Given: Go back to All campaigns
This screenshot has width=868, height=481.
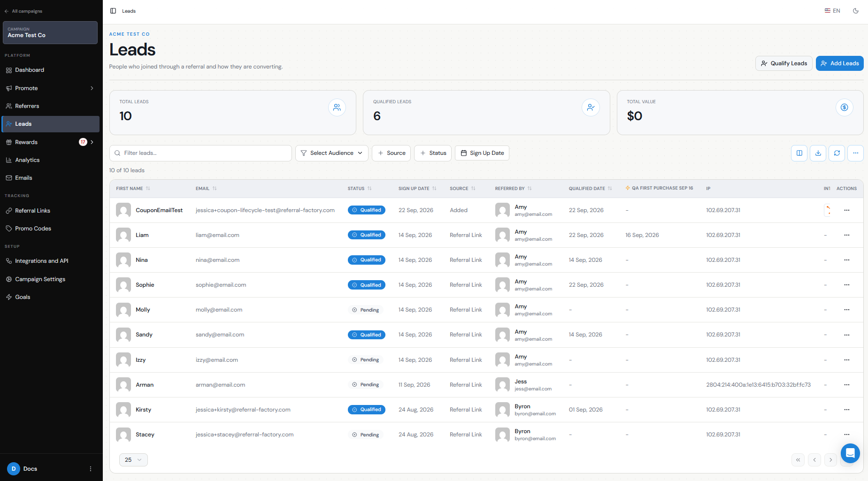Looking at the screenshot, I should [23, 11].
